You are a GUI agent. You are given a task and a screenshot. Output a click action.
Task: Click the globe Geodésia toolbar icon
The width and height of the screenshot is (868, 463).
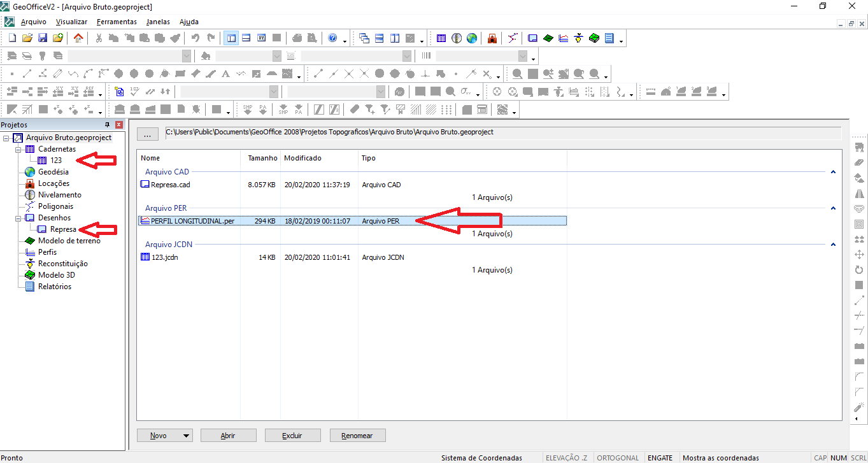click(472, 38)
